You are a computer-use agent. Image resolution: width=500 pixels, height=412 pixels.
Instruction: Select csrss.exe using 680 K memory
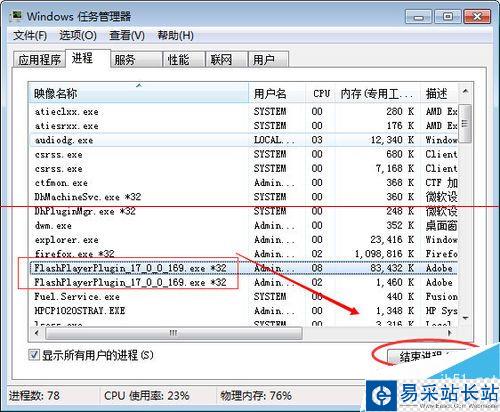[243, 154]
